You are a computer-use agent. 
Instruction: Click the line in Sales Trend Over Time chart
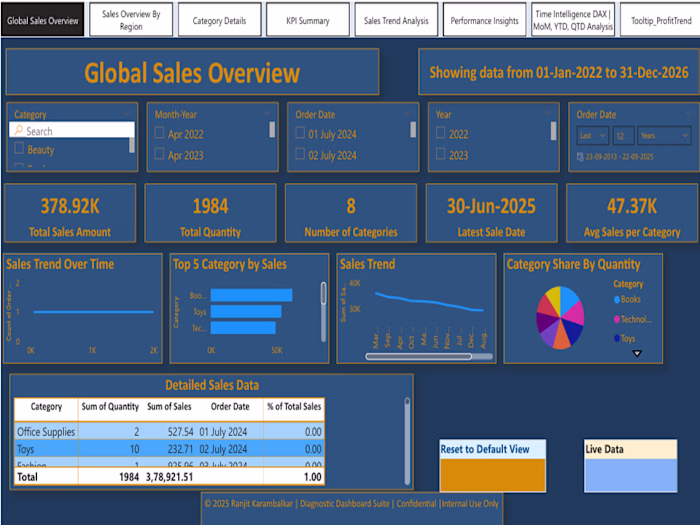(x=94, y=312)
